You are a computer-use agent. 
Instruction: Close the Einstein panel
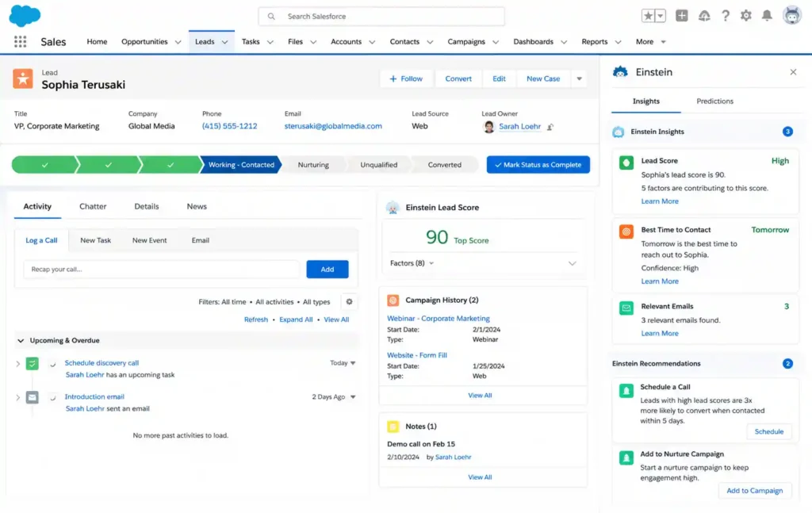tap(793, 72)
